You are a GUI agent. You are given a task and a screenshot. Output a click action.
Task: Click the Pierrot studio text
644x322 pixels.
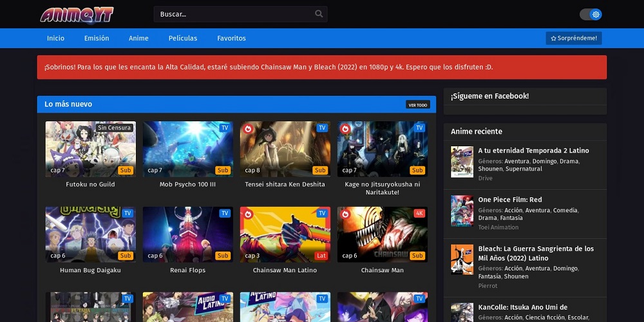click(x=488, y=286)
